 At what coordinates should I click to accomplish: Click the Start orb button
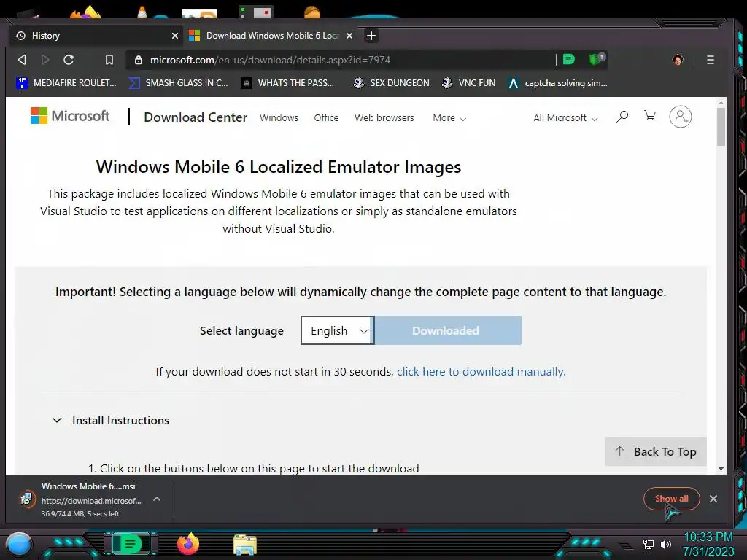click(19, 545)
